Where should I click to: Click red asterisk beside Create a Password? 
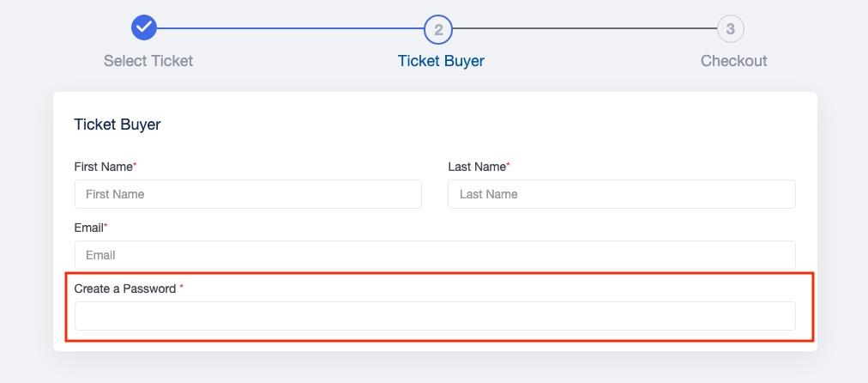[182, 287]
